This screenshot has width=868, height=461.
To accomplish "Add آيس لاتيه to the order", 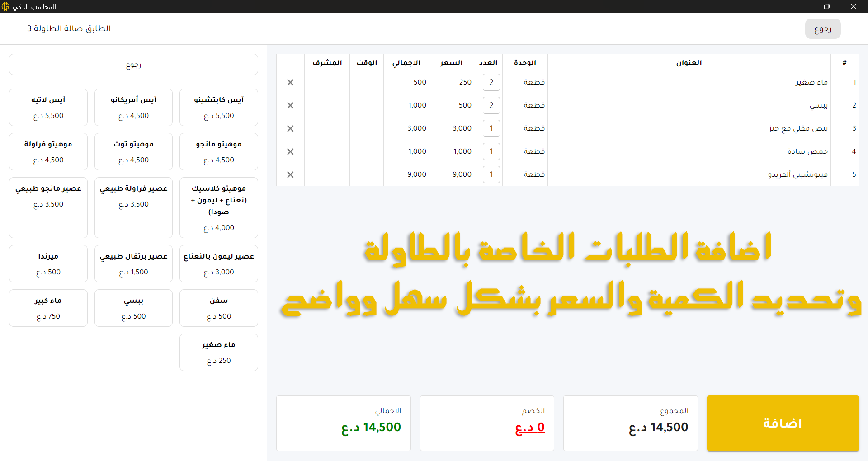I will pos(48,107).
